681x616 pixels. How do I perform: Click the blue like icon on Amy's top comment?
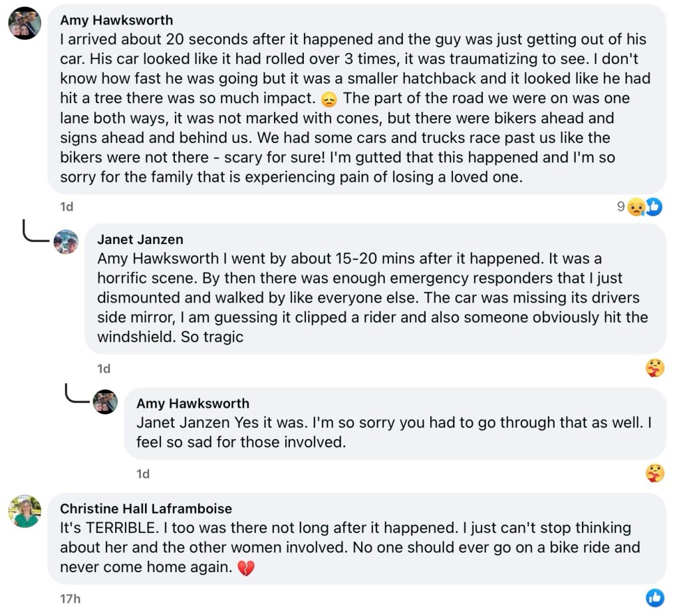coord(654,207)
